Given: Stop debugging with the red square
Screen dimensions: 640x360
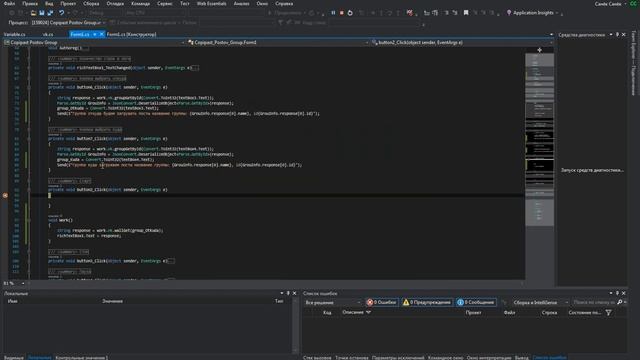Looking at the screenshot, I should pos(342,13).
